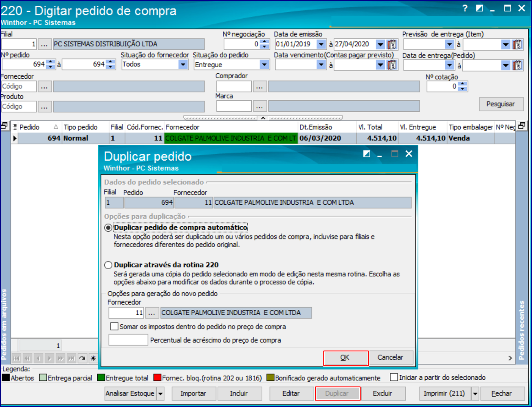Viewport: 532px width, 407px height.
Task: Click window restore icon left of grid
Action: point(4,126)
